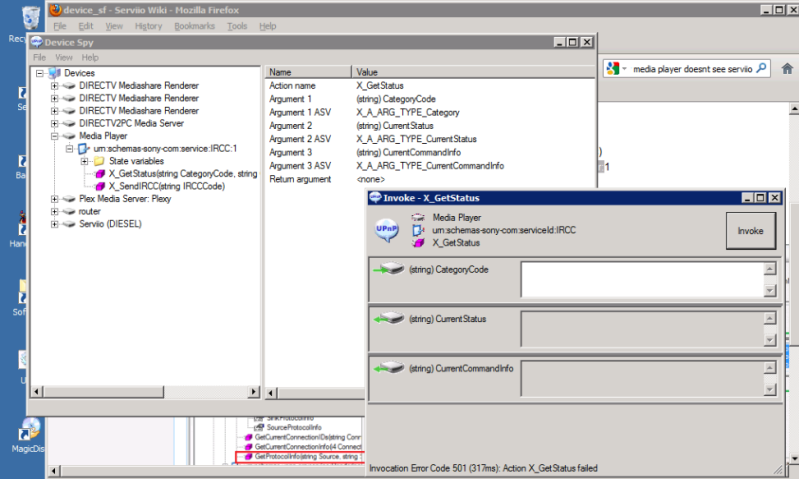
Task: Click tree panel scroll right arrow
Action: [253, 392]
